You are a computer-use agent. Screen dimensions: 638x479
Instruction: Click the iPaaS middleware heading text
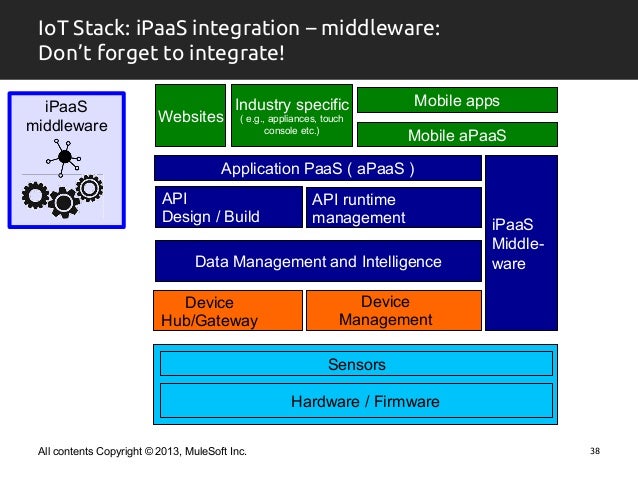[x=67, y=116]
